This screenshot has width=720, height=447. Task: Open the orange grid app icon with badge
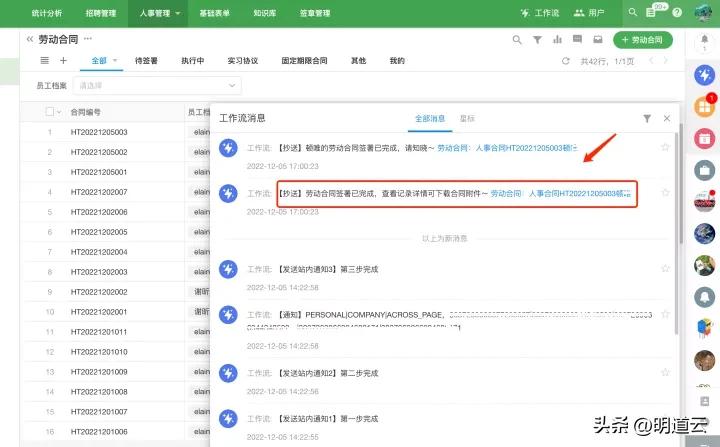tap(704, 107)
